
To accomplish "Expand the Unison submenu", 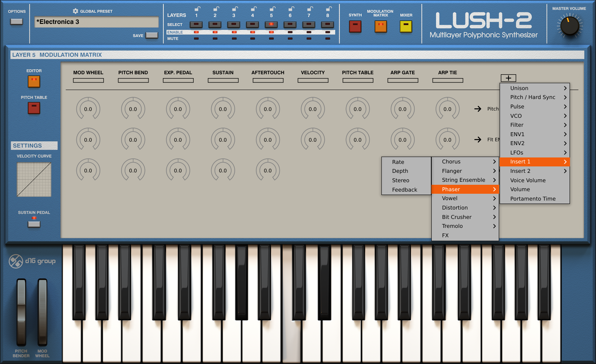I will (535, 88).
